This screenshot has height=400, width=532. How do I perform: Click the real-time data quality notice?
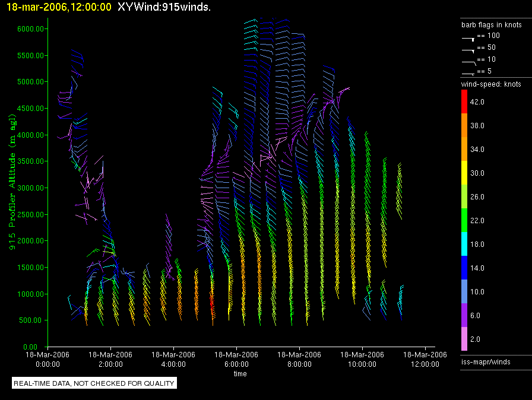point(94,383)
